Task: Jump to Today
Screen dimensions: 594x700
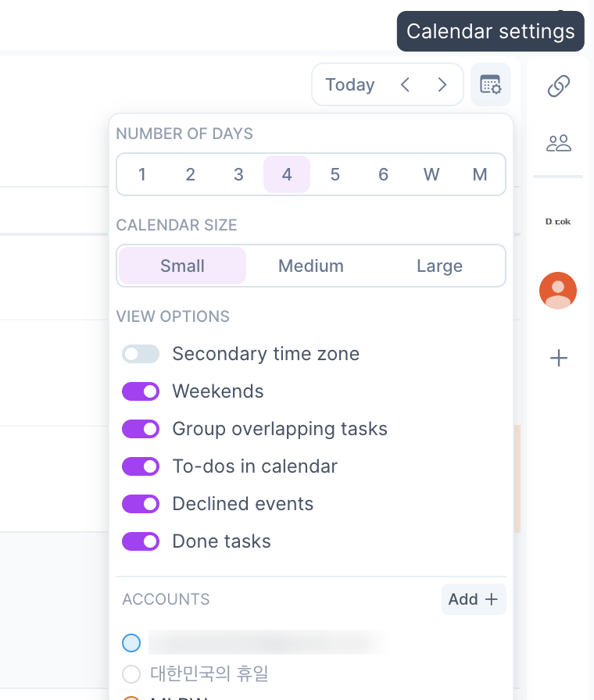Action: (x=349, y=84)
